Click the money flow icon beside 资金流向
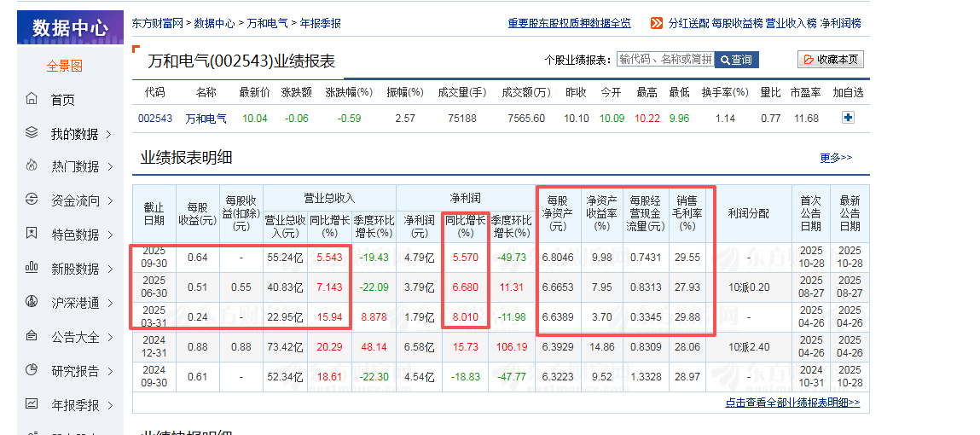Screen dimensions: 980x435 (32, 200)
